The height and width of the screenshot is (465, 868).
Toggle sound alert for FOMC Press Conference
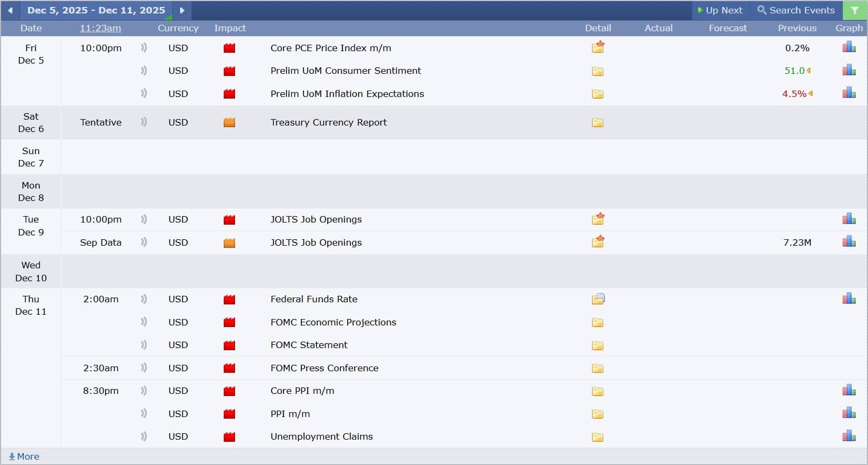click(144, 368)
